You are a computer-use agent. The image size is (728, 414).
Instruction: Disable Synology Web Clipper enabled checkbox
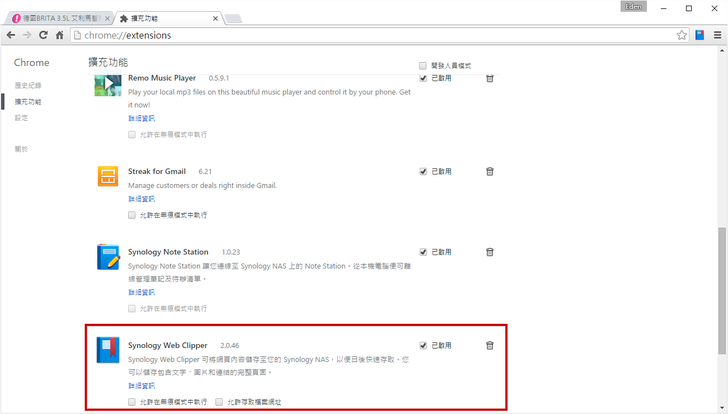coord(423,345)
